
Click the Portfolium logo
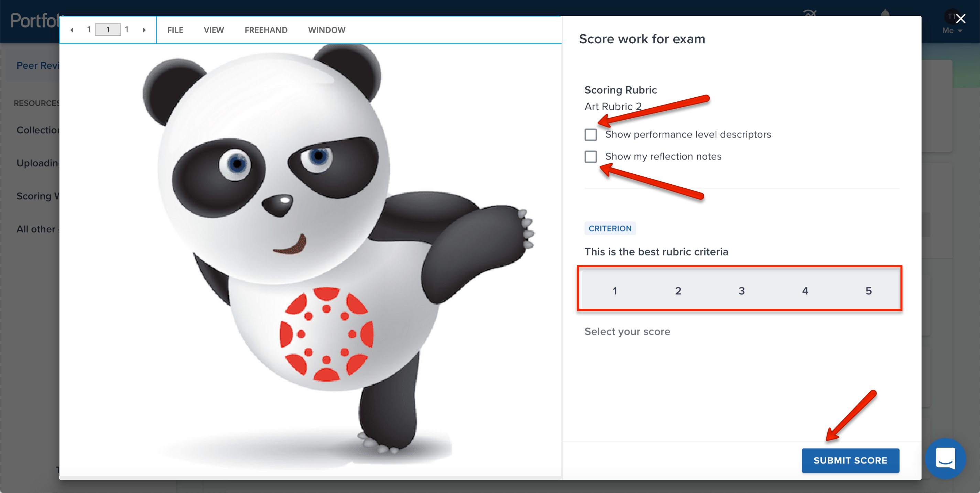pos(35,21)
